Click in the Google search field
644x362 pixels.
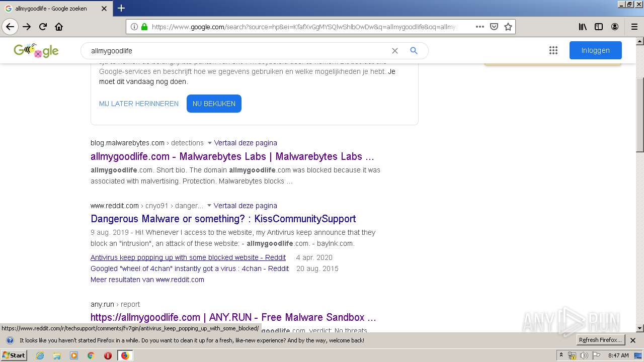[236, 51]
